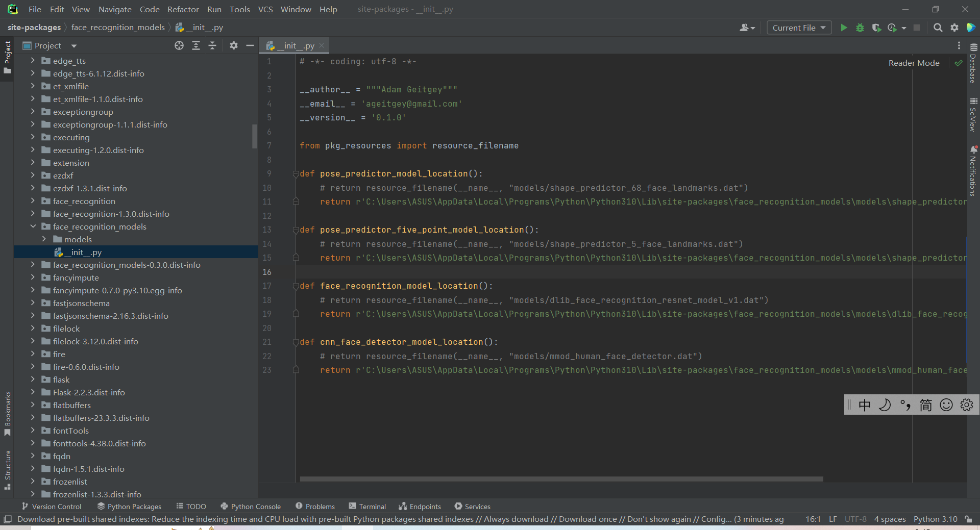Toggle Reader Mode in editor
The image size is (980, 530).
[914, 63]
